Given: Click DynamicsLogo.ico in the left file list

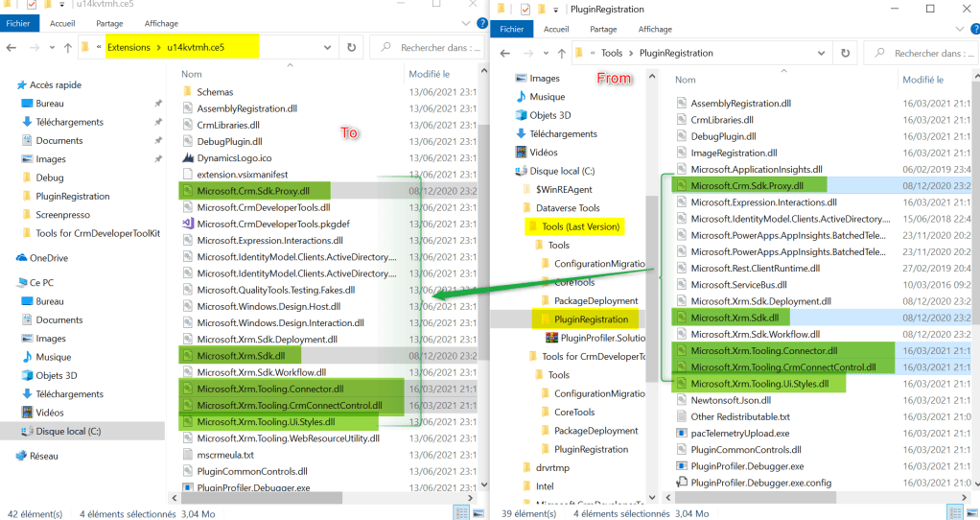Looking at the screenshot, I should coord(234,157).
